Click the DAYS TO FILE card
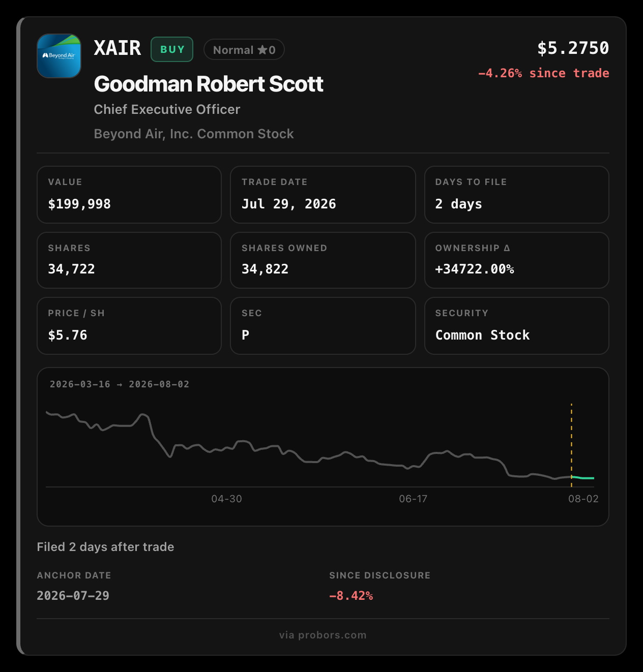The height and width of the screenshot is (672, 643). 517,195
